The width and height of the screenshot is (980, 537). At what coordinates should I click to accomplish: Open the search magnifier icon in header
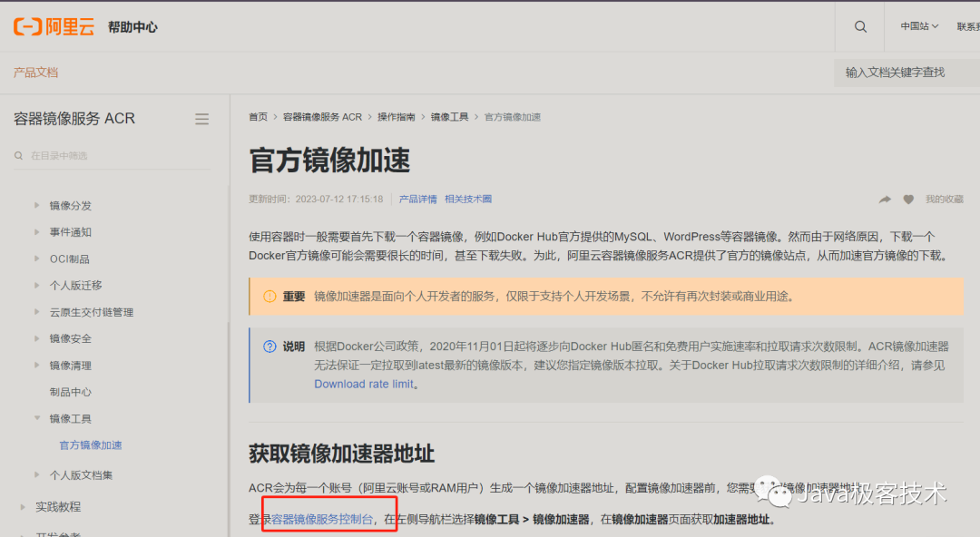click(860, 27)
